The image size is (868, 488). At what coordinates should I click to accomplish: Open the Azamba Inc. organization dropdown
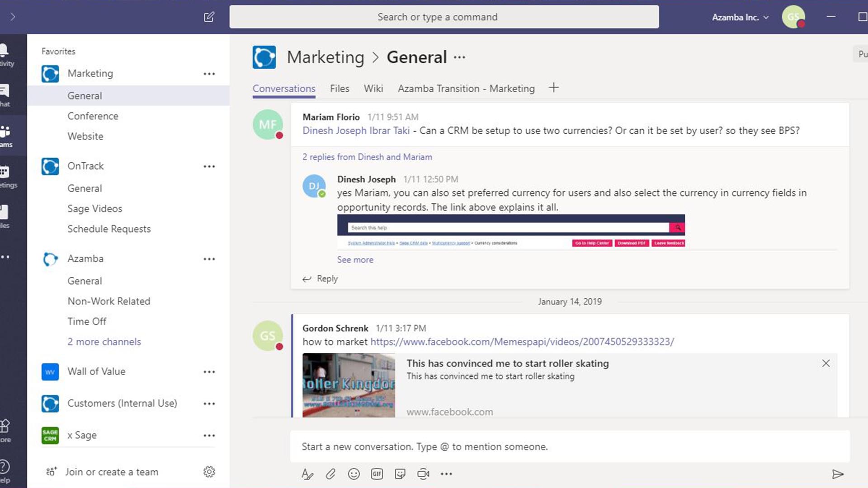coord(741,17)
